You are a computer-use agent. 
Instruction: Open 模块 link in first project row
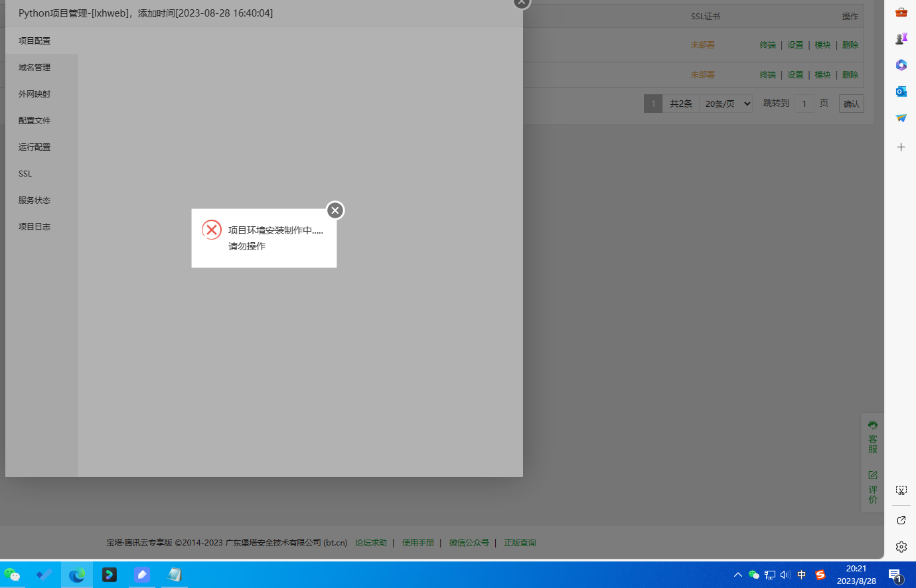tap(823, 45)
